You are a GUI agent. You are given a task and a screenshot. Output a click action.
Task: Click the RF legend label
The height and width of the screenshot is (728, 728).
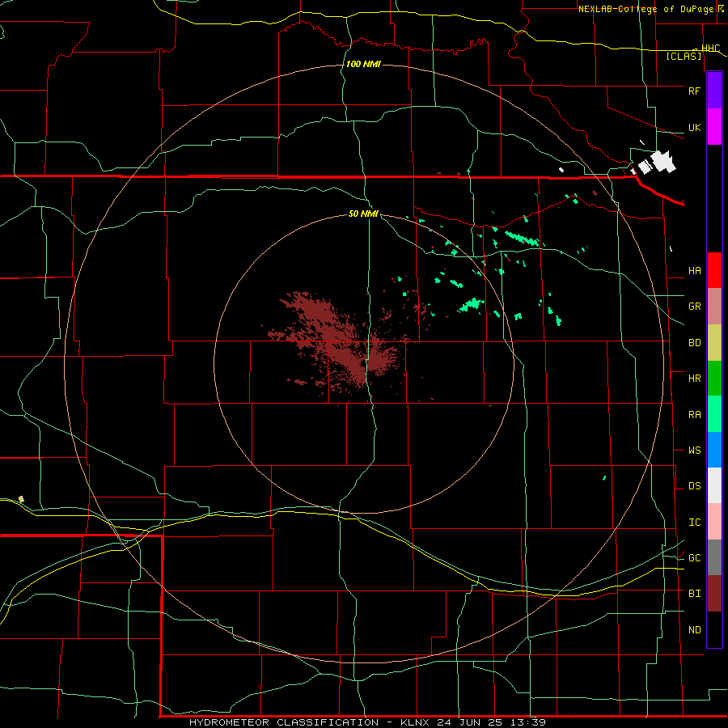(694, 91)
